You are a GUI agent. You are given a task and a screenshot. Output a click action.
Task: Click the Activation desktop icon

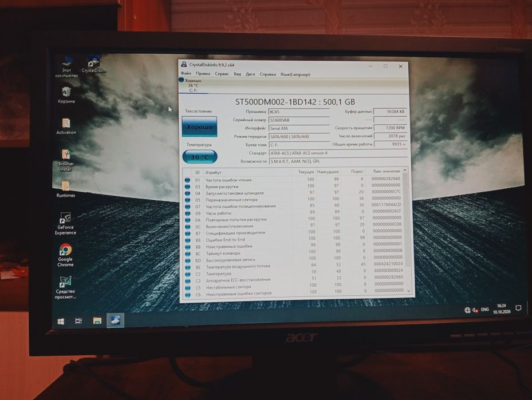(66, 126)
